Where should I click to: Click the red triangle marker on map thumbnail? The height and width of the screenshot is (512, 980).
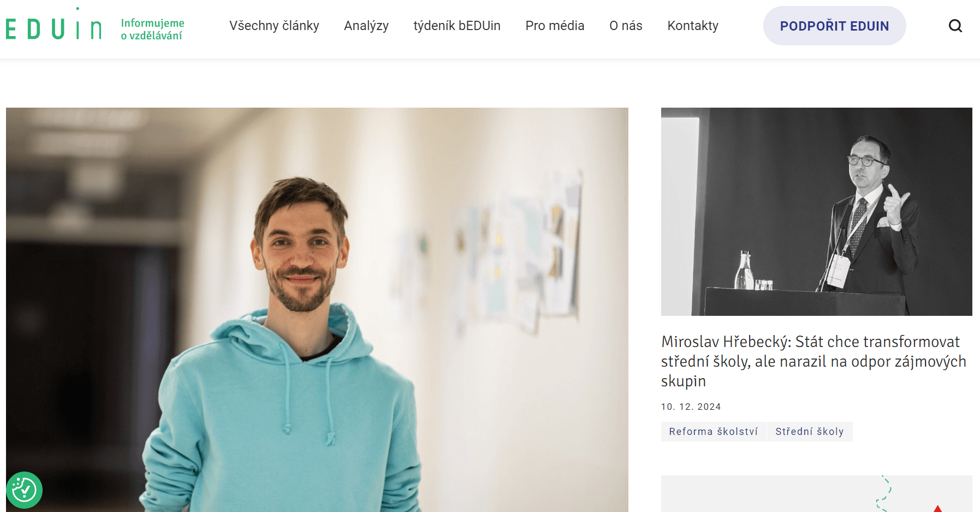coord(937,509)
